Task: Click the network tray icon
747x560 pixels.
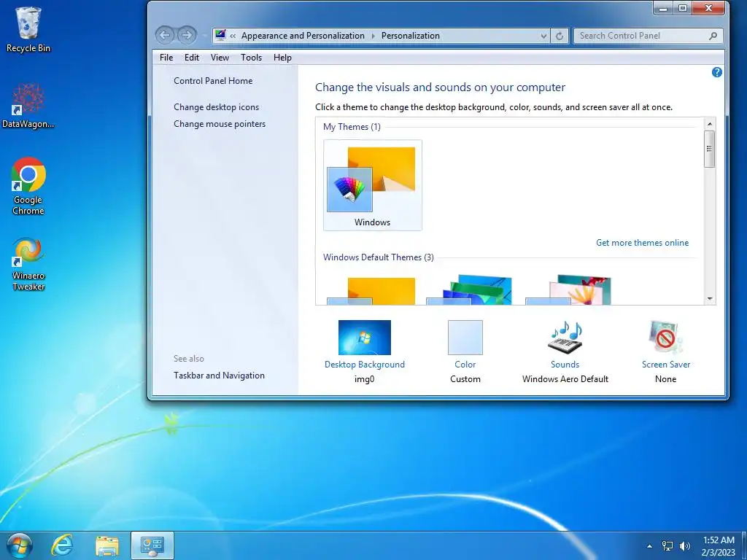Action: tap(667, 546)
